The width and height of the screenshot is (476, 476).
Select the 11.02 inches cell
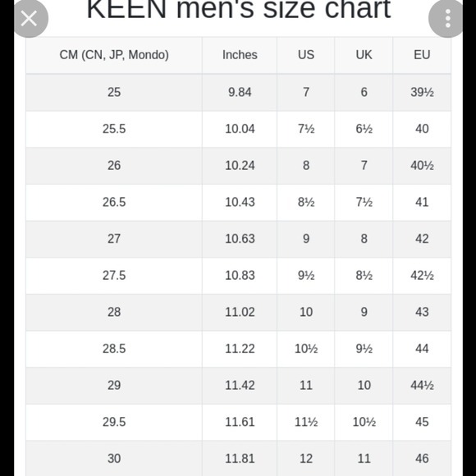(240, 312)
